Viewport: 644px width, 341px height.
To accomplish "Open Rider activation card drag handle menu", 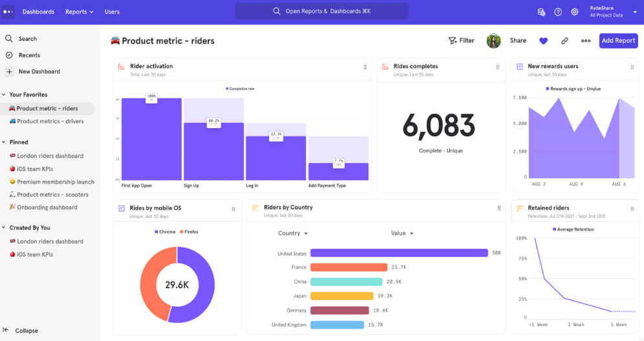I will click(x=365, y=67).
